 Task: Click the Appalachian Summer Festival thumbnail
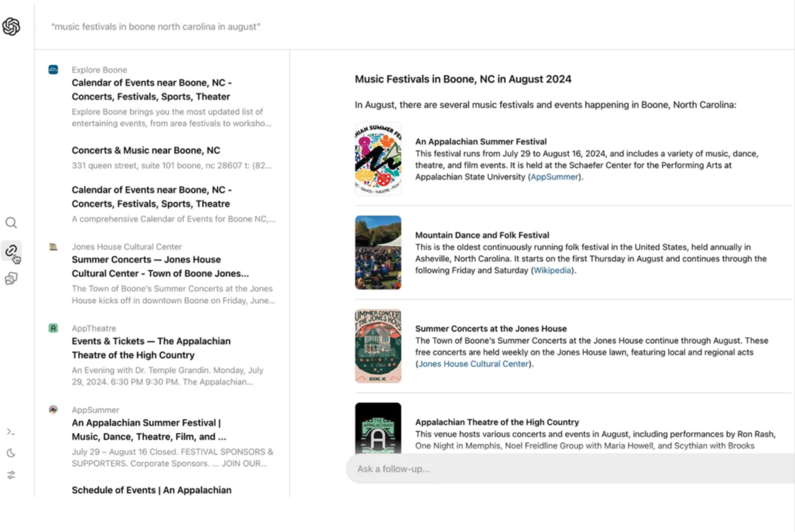coord(378,159)
